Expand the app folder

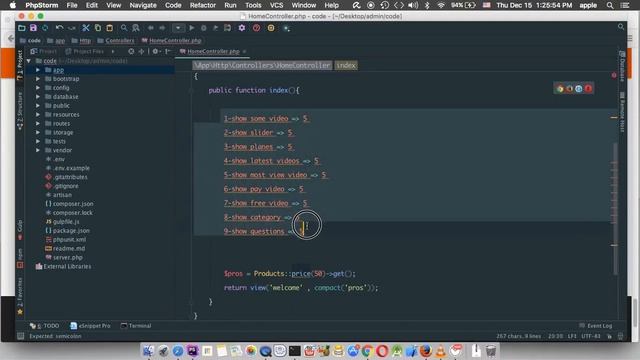click(38, 70)
